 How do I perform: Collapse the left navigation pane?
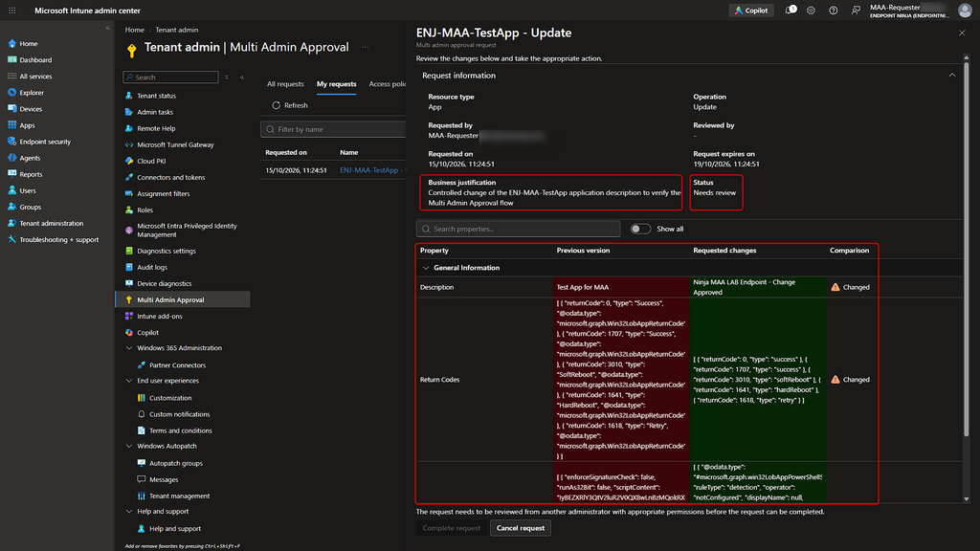(x=107, y=28)
